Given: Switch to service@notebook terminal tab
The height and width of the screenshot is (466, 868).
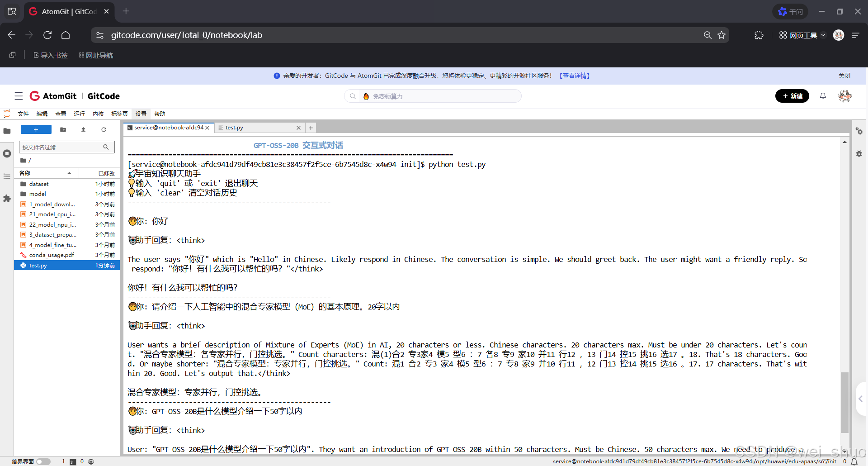Looking at the screenshot, I should (168, 128).
